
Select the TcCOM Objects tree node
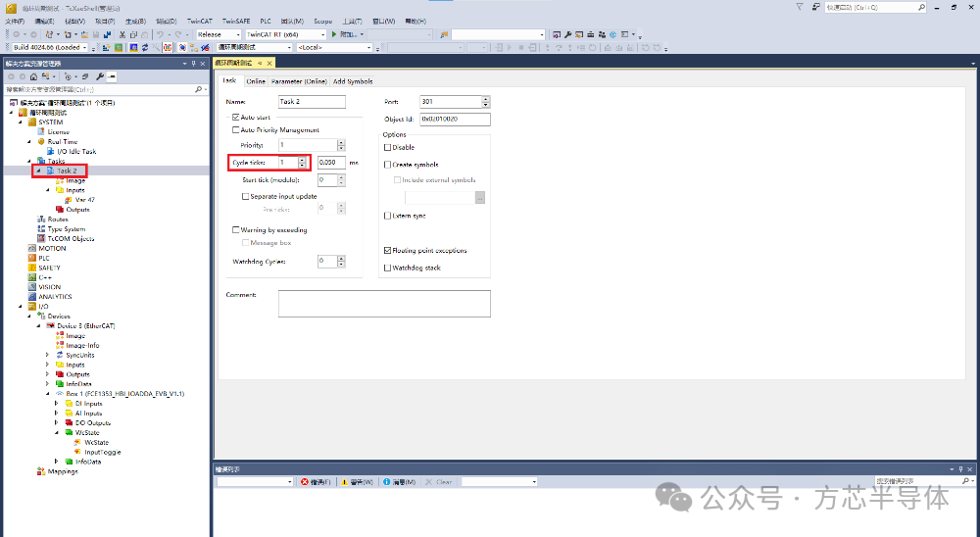71,239
